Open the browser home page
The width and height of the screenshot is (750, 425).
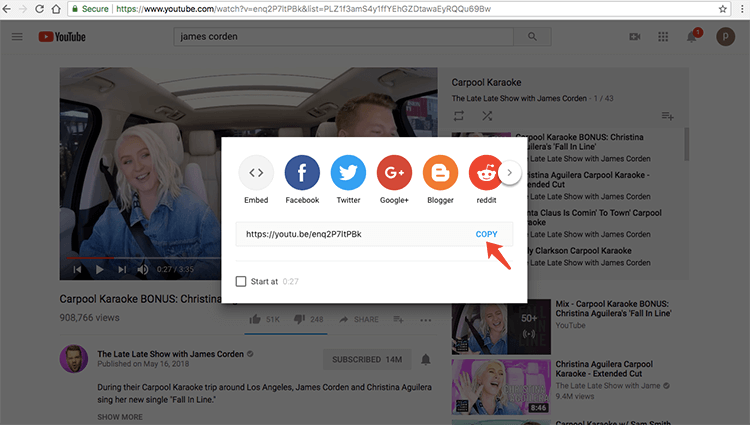(x=56, y=9)
